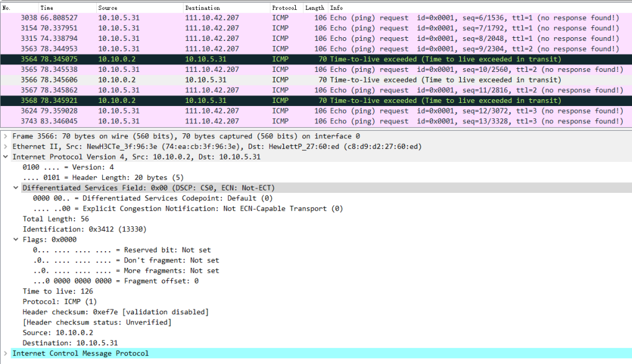632x364 pixels.
Task: Select the Source: 10.10.0.2 detail field
Action: pos(58,333)
